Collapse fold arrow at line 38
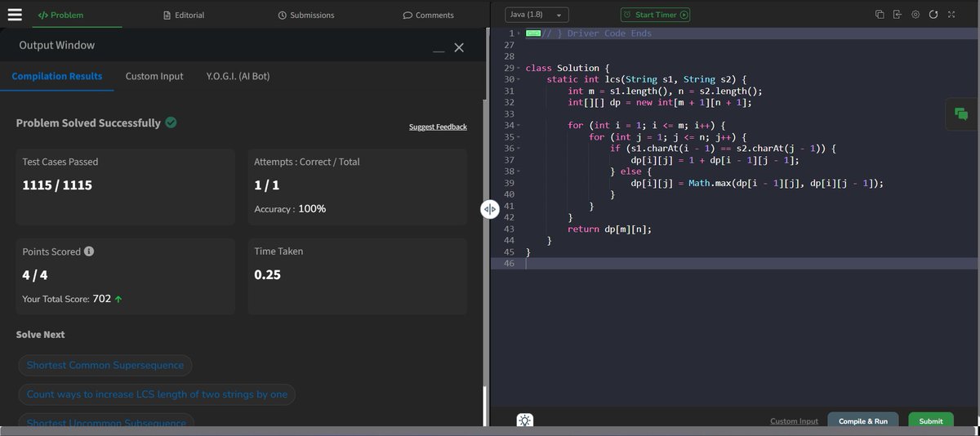 pyautogui.click(x=519, y=171)
